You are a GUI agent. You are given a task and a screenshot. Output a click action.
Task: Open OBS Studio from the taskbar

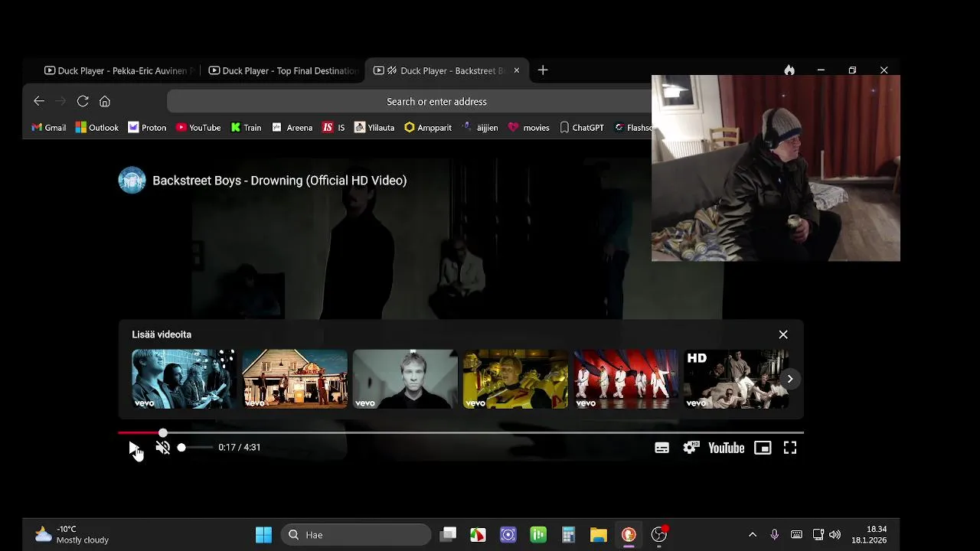pos(658,534)
